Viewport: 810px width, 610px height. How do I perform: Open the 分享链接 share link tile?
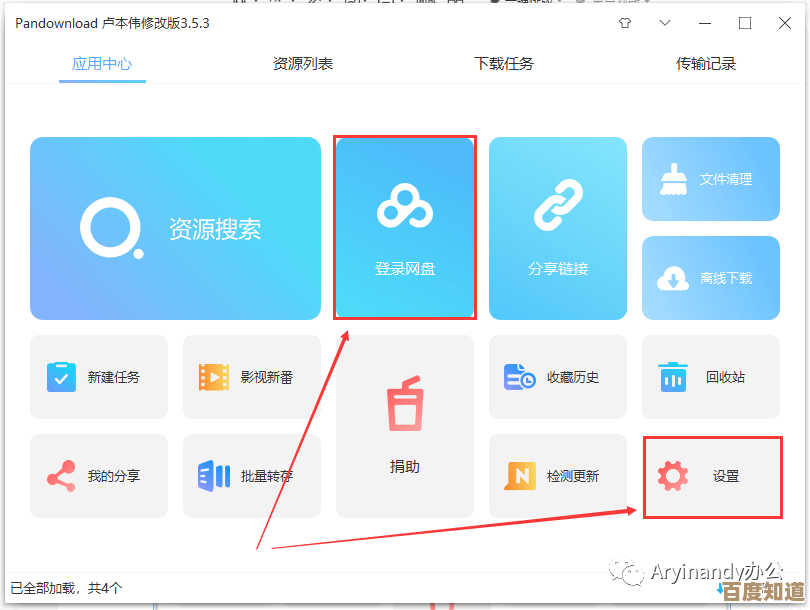click(x=557, y=228)
